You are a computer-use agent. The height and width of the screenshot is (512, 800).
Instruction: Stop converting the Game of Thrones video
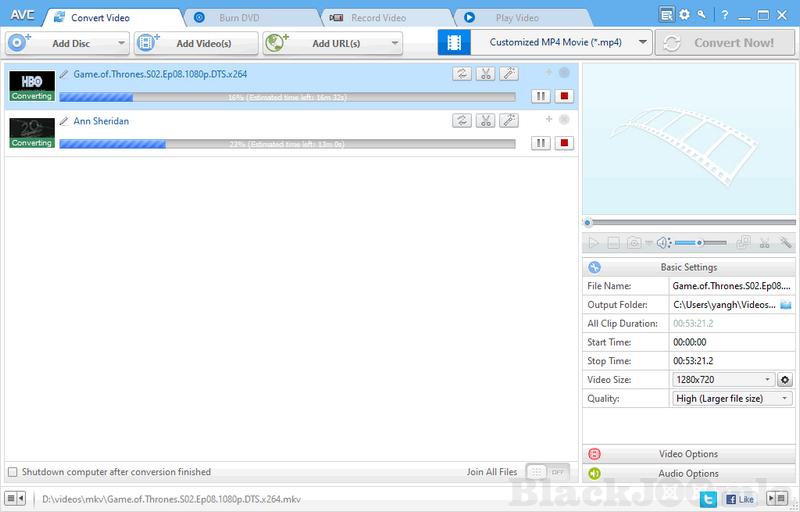565,97
